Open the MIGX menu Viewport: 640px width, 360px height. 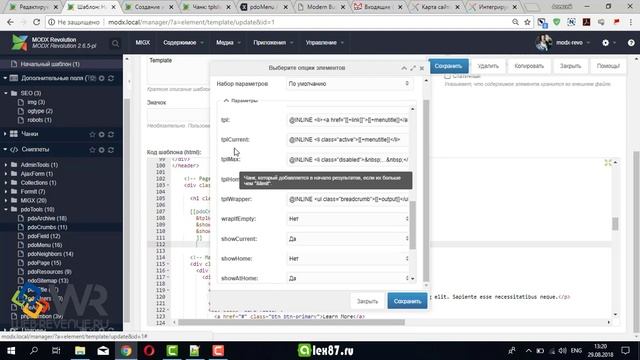pos(142,42)
